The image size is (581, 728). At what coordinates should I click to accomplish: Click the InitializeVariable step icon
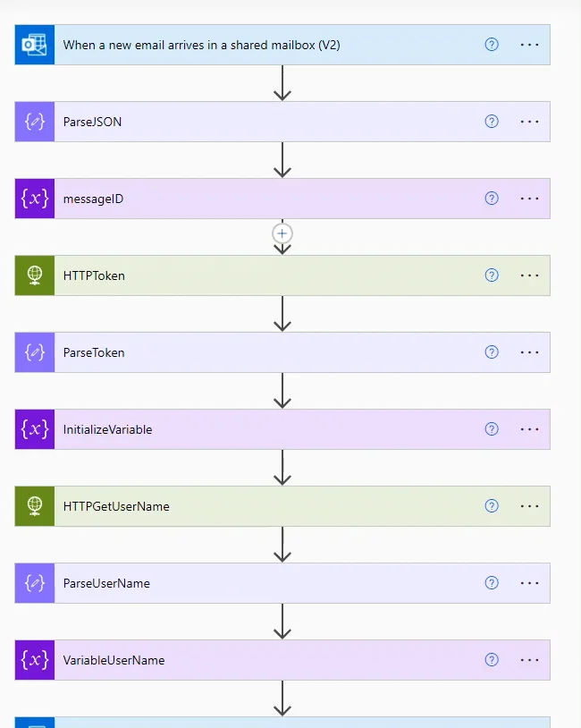[35, 429]
